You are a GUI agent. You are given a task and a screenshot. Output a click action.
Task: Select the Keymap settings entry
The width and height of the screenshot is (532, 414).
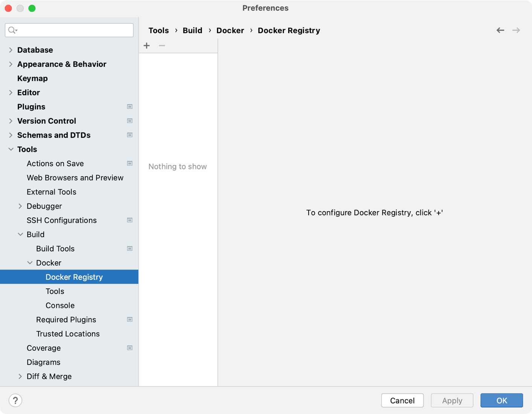click(32, 78)
